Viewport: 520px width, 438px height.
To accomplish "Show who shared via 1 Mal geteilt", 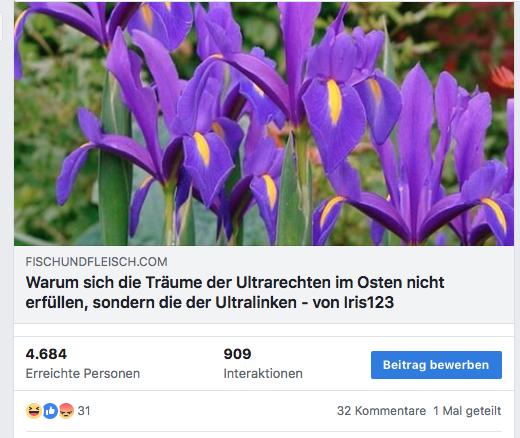I will point(467,411).
